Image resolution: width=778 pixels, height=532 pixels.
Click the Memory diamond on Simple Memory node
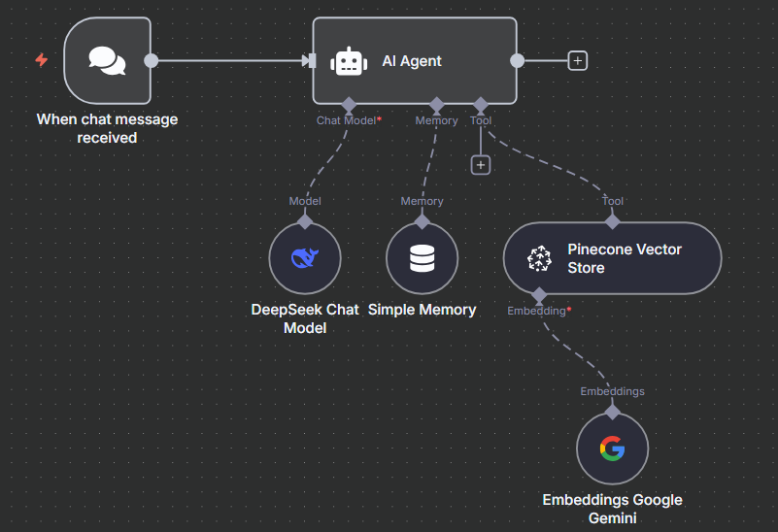(422, 221)
